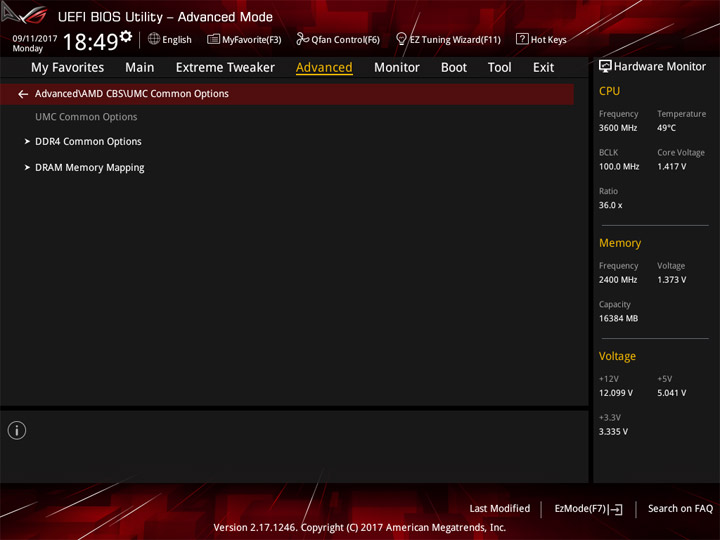The width and height of the screenshot is (720, 540).
Task: Click Core Voltage 1.417 V value
Action: pyautogui.click(x=671, y=167)
